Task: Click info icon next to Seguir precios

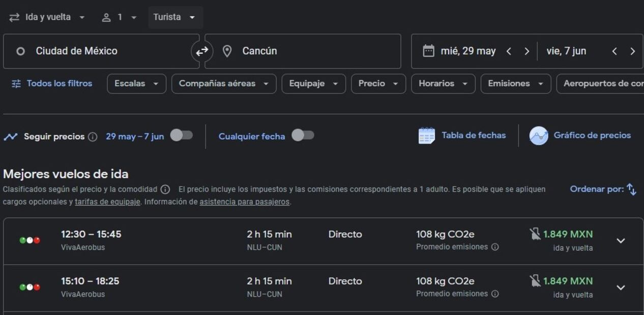Action: [x=93, y=137]
